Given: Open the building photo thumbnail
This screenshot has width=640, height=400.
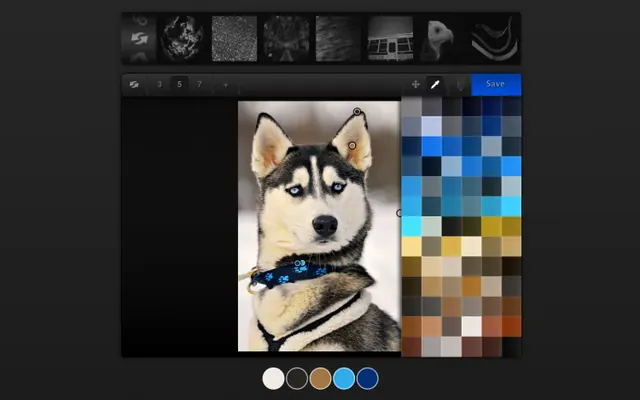Looking at the screenshot, I should click(389, 39).
